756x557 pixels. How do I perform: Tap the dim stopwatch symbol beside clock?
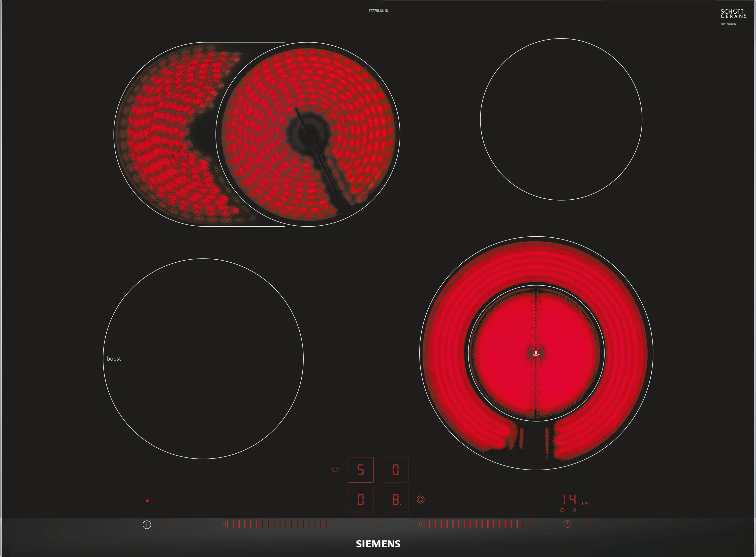click(x=588, y=524)
